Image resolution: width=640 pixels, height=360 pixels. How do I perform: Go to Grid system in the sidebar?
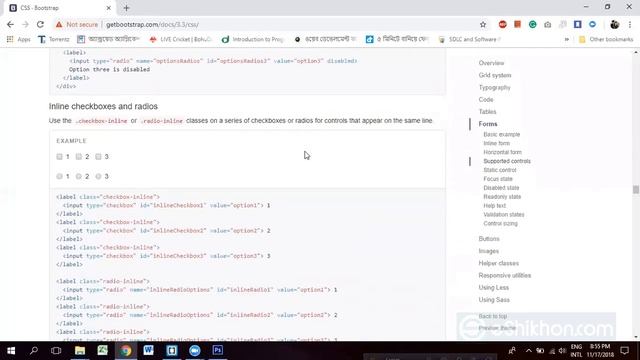point(495,75)
